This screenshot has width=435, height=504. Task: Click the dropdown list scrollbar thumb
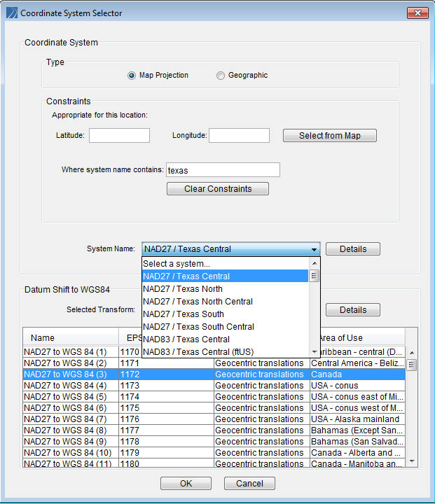(x=315, y=276)
